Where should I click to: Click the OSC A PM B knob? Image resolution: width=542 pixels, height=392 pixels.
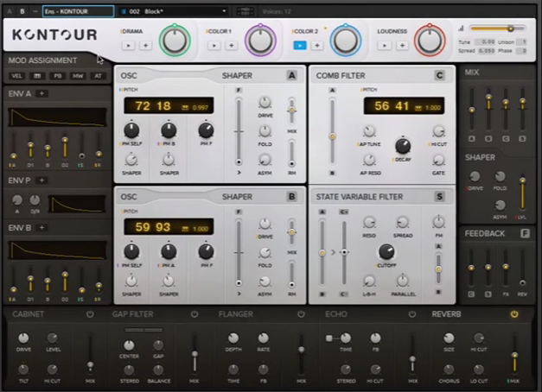click(x=169, y=130)
